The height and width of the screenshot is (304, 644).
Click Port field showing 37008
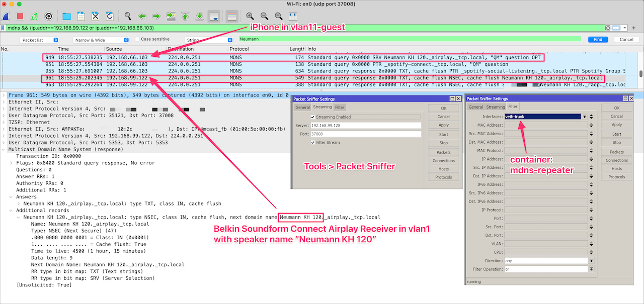pos(365,134)
